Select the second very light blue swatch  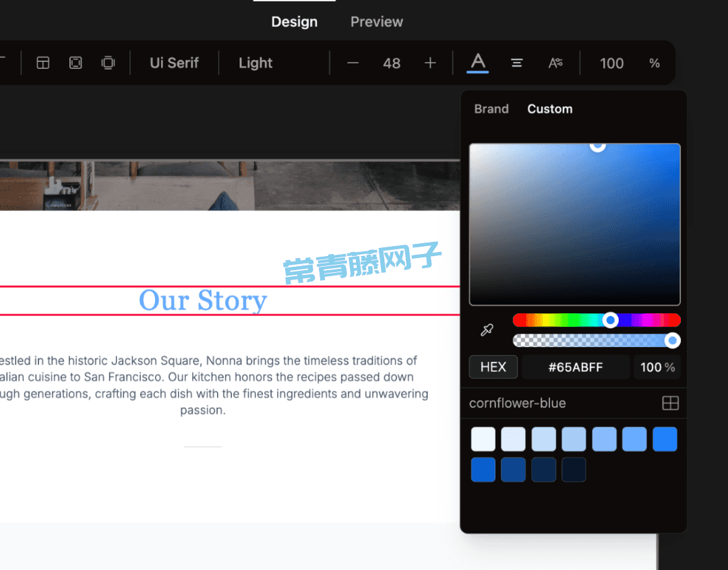click(x=513, y=439)
